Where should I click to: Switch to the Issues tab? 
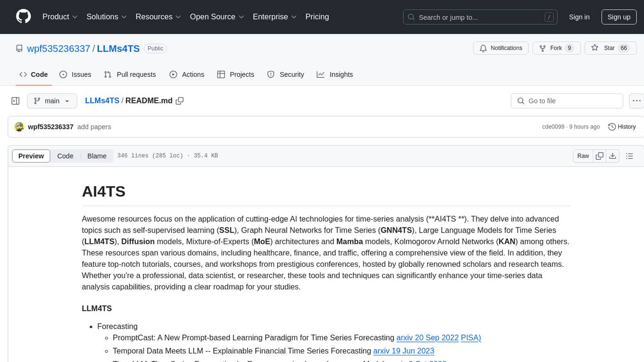[x=75, y=74]
